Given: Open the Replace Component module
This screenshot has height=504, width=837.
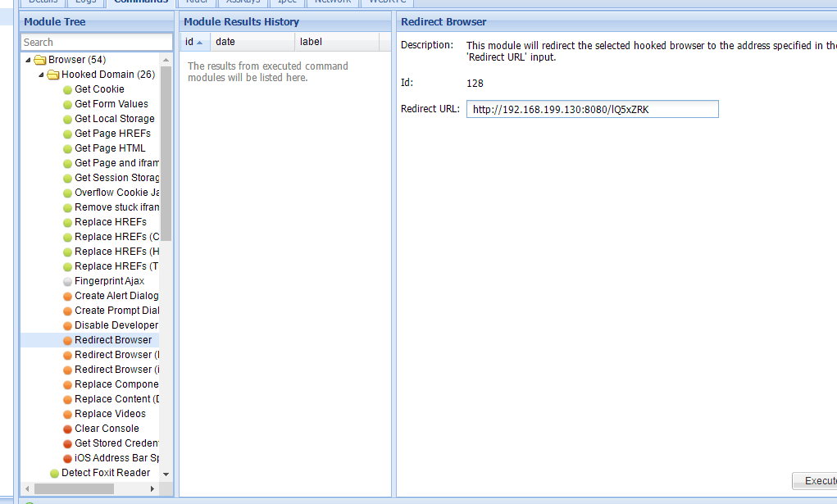Looking at the screenshot, I should tap(117, 384).
